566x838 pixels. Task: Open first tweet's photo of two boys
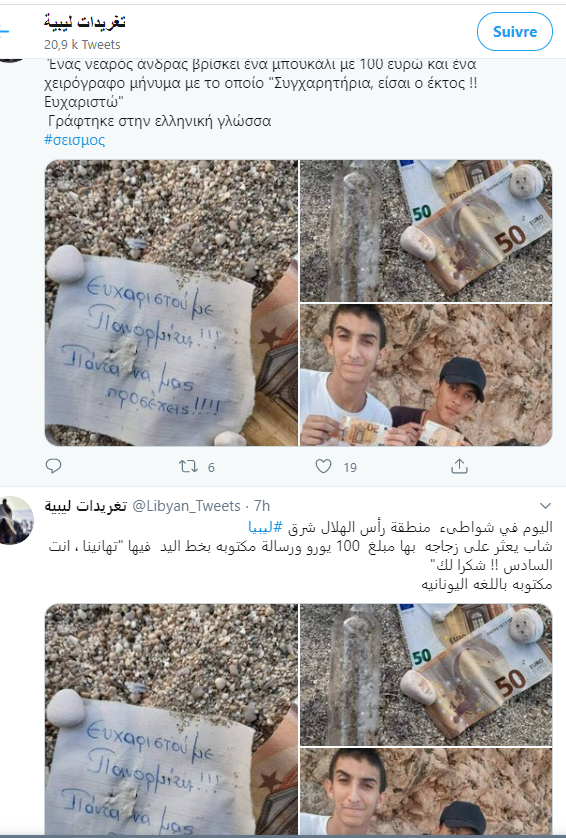pos(426,375)
